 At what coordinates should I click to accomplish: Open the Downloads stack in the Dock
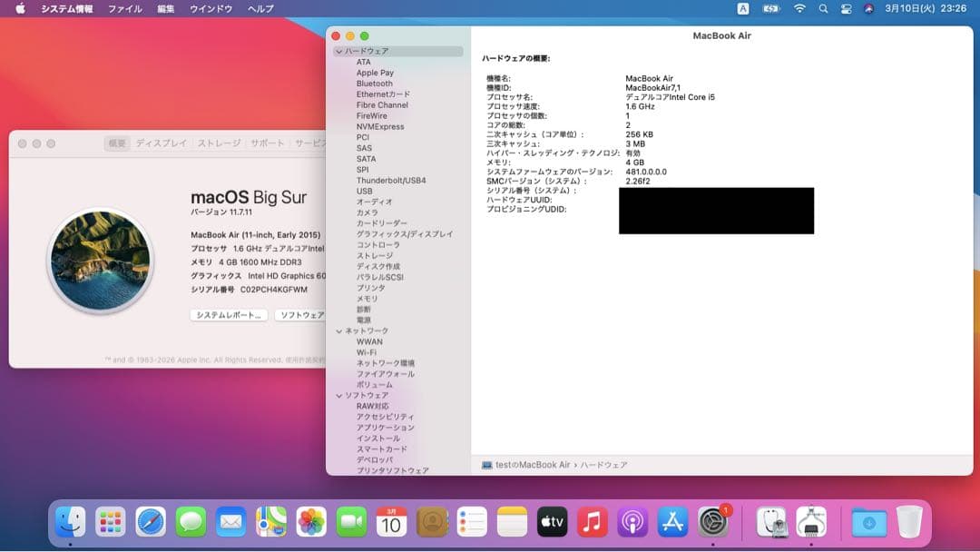(x=868, y=522)
